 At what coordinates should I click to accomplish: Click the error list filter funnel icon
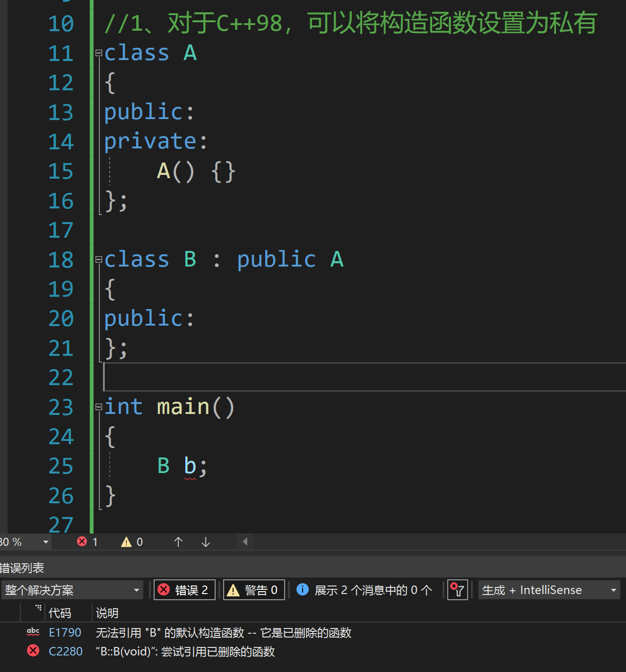[x=458, y=590]
